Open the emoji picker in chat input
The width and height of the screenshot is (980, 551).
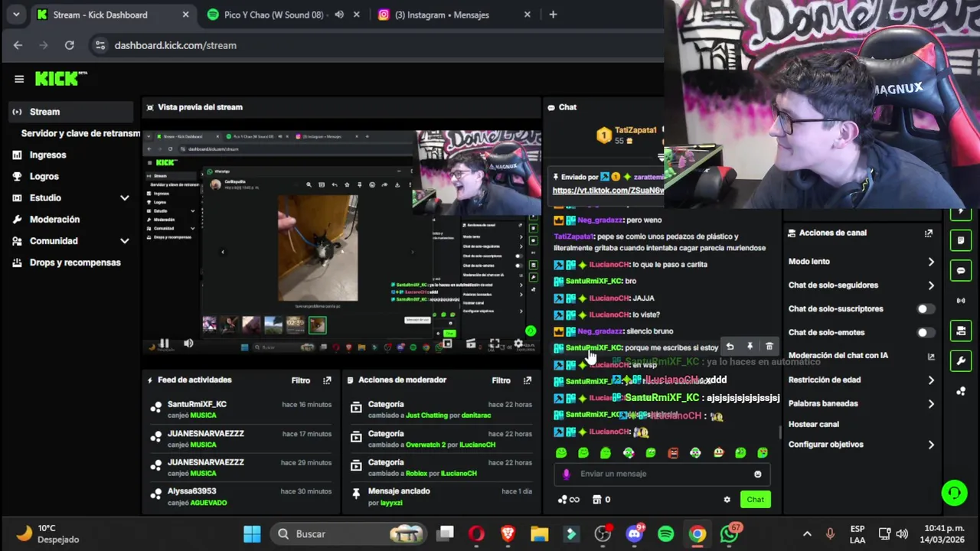[x=758, y=474]
